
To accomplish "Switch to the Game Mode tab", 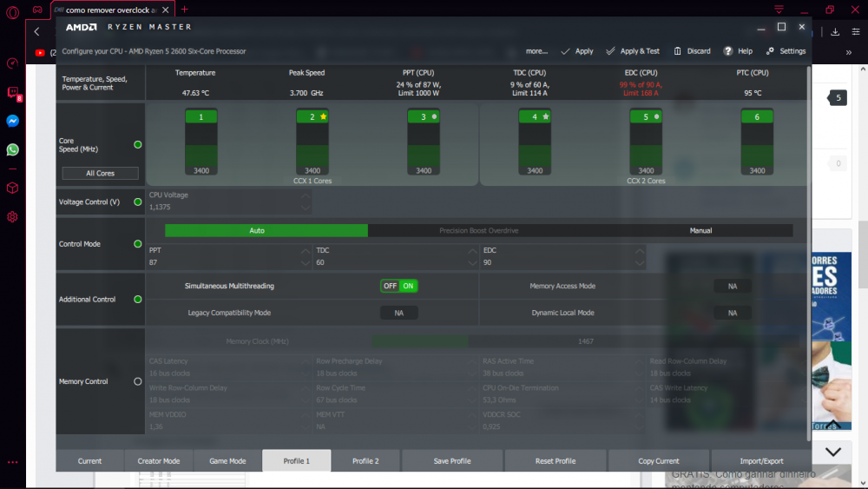I will click(227, 461).
